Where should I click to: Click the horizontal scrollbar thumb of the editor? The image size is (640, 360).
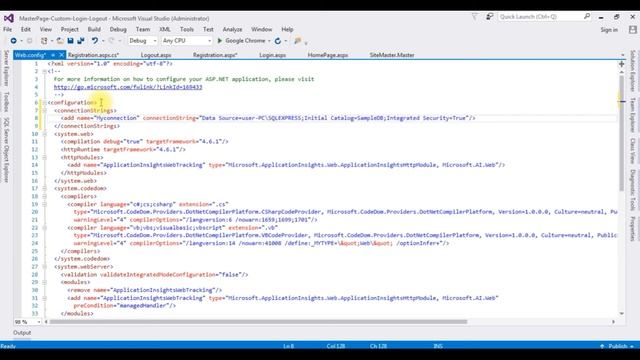258,322
